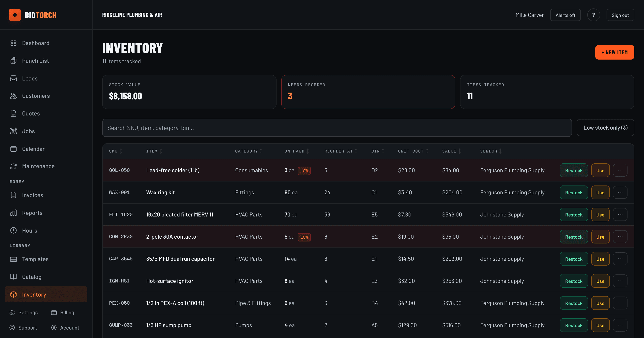Click the BidTorch logo icon

[x=15, y=15]
